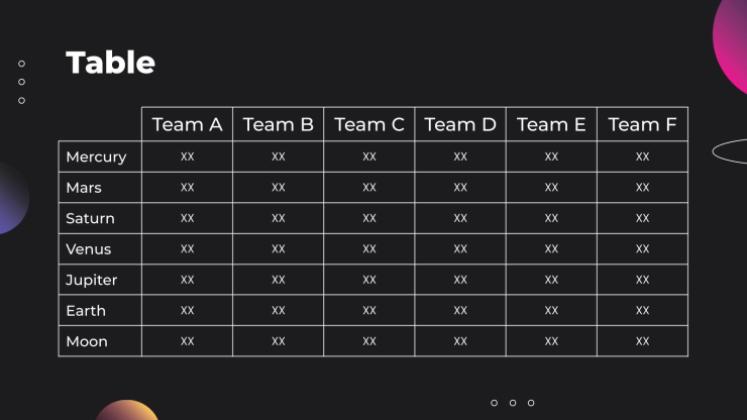Image resolution: width=747 pixels, height=420 pixels.
Task: Click the Moon cell under Team F
Action: coord(642,342)
